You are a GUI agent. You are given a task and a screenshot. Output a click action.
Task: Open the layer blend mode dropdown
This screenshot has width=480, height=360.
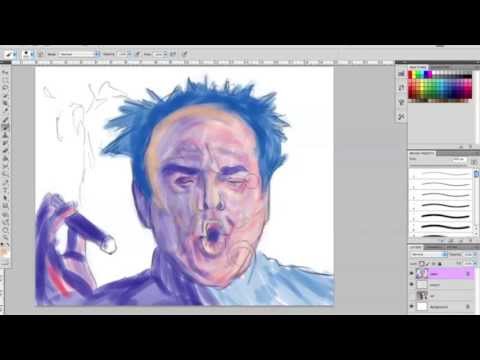[x=429, y=254]
